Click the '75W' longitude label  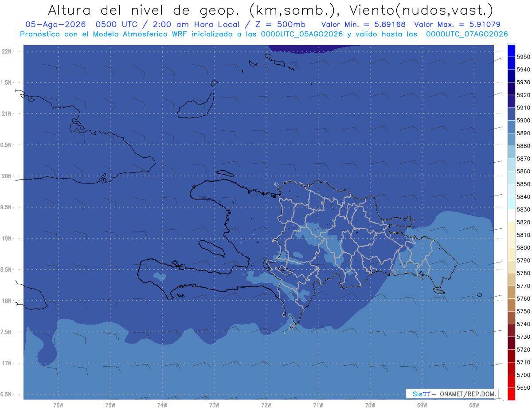click(110, 405)
